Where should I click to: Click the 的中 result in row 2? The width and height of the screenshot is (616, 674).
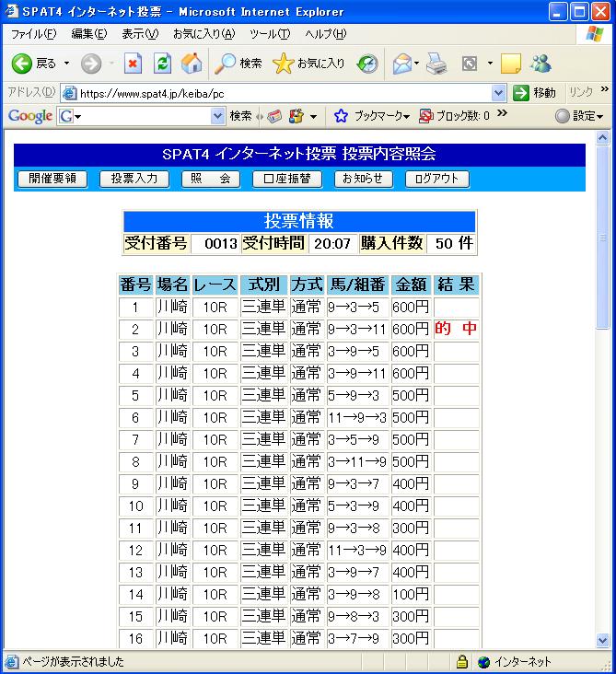pos(456,329)
